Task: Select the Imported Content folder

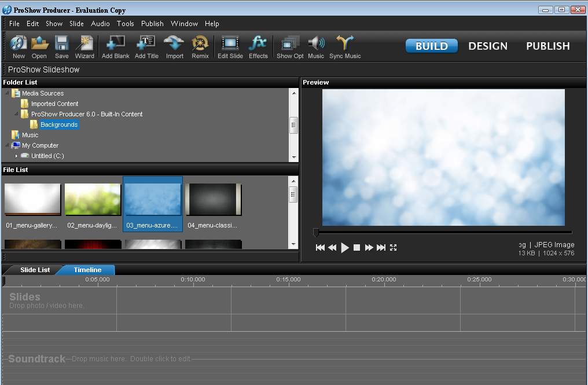Action: pyautogui.click(x=55, y=104)
